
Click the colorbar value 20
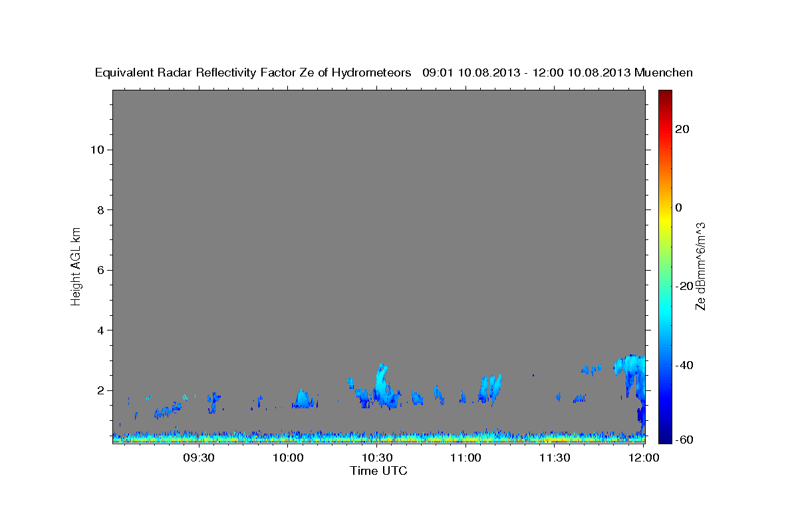coord(682,129)
